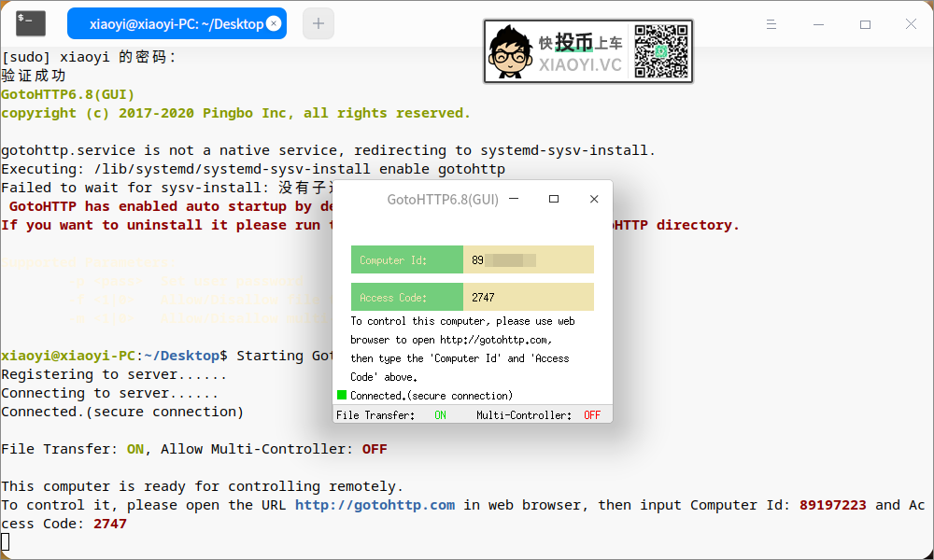This screenshot has width=934, height=560.
Task: Click the cartoon avatar in banner
Action: point(510,51)
